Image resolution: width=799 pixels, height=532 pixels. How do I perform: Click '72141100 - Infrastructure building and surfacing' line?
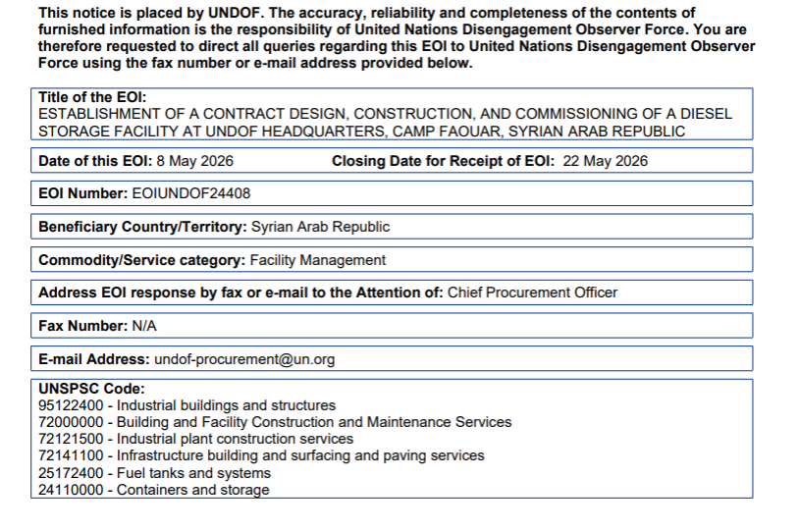coord(261,455)
